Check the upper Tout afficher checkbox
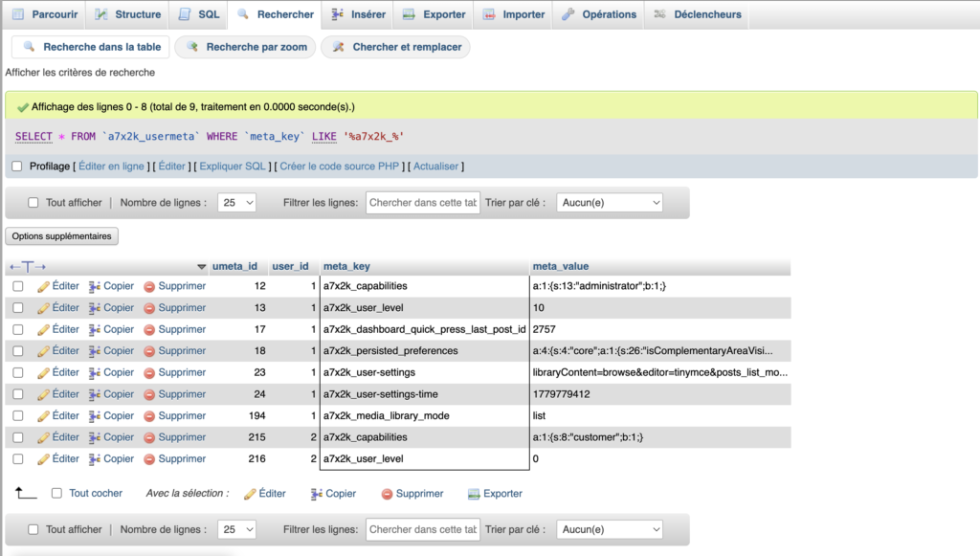Viewport: 980px width, 556px height. [x=33, y=203]
